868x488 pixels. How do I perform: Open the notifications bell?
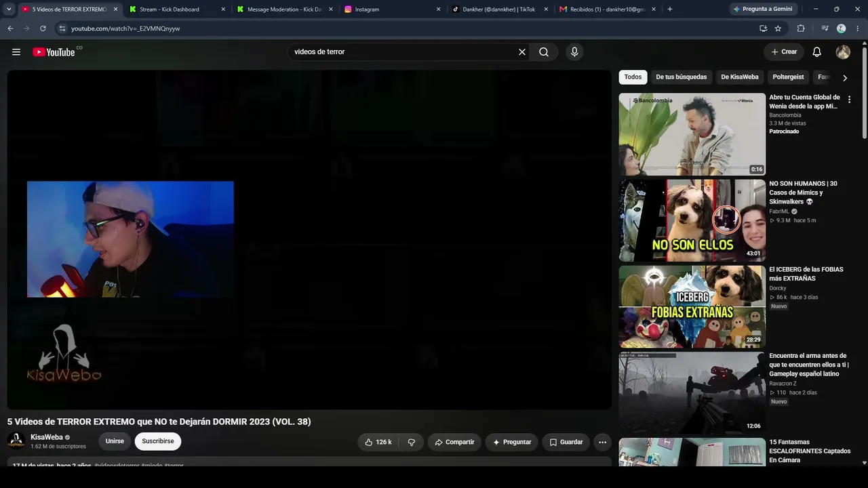click(x=817, y=52)
